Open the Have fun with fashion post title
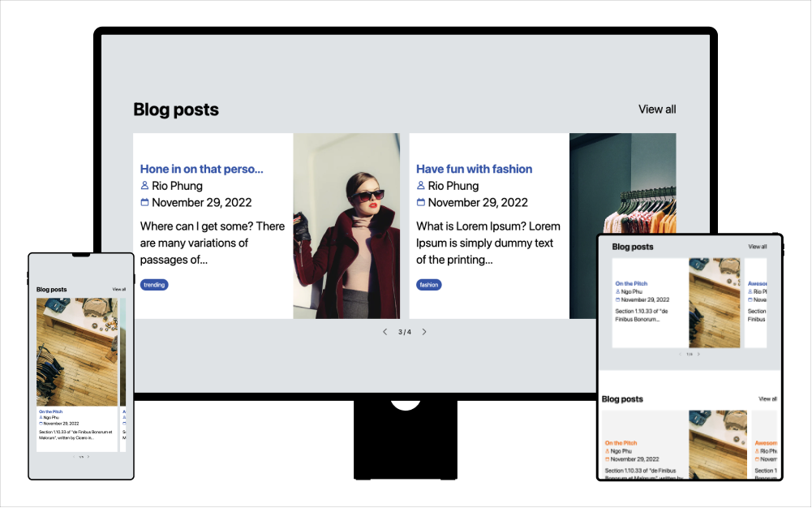Screen dimensions: 812x508 [474, 169]
